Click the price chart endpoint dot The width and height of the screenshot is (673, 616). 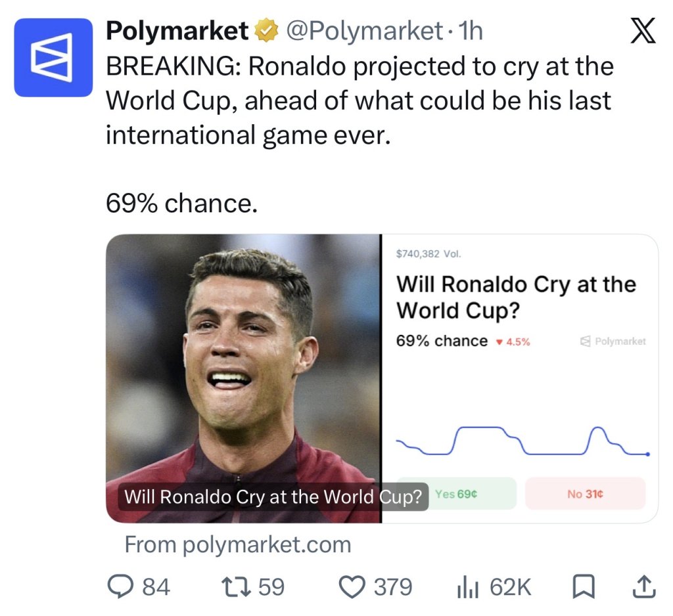(647, 454)
